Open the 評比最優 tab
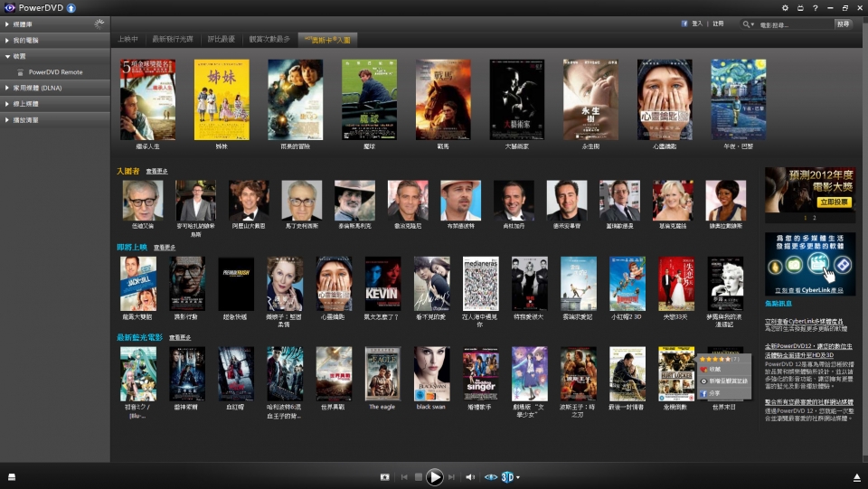 pos(220,40)
